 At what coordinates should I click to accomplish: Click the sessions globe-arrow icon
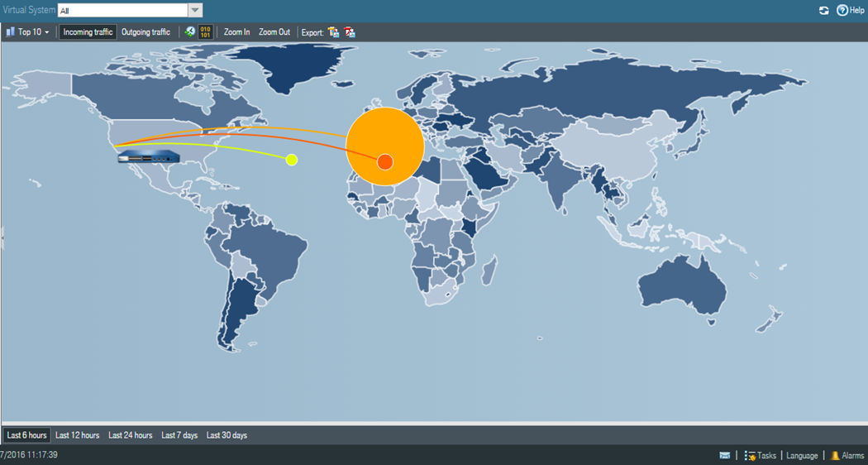click(190, 32)
